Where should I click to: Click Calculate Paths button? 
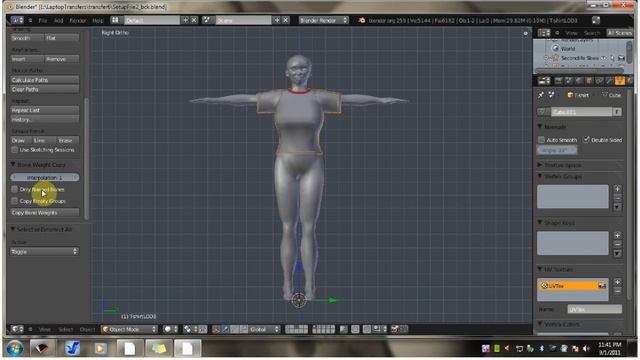click(x=44, y=80)
